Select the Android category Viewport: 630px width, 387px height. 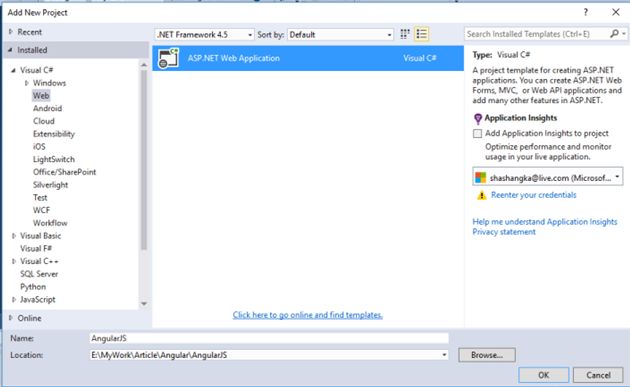click(x=47, y=108)
